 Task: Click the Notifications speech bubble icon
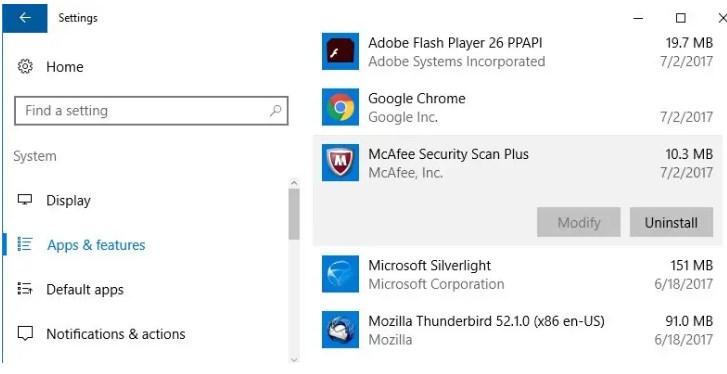pos(25,334)
